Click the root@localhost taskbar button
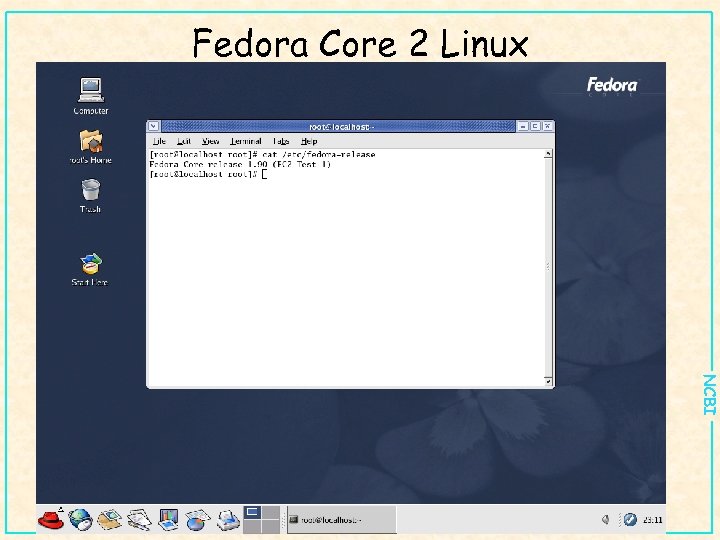Image resolution: width=720 pixels, height=540 pixels. point(341,520)
